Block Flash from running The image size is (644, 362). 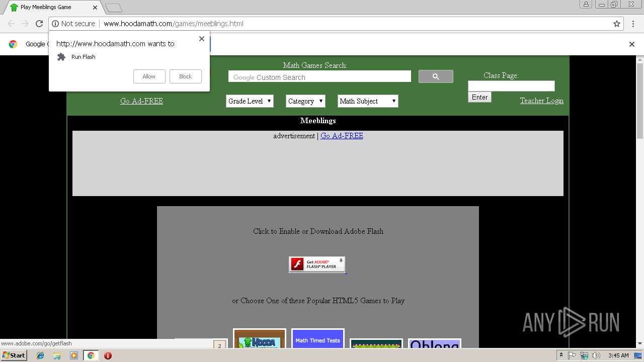pyautogui.click(x=186, y=76)
